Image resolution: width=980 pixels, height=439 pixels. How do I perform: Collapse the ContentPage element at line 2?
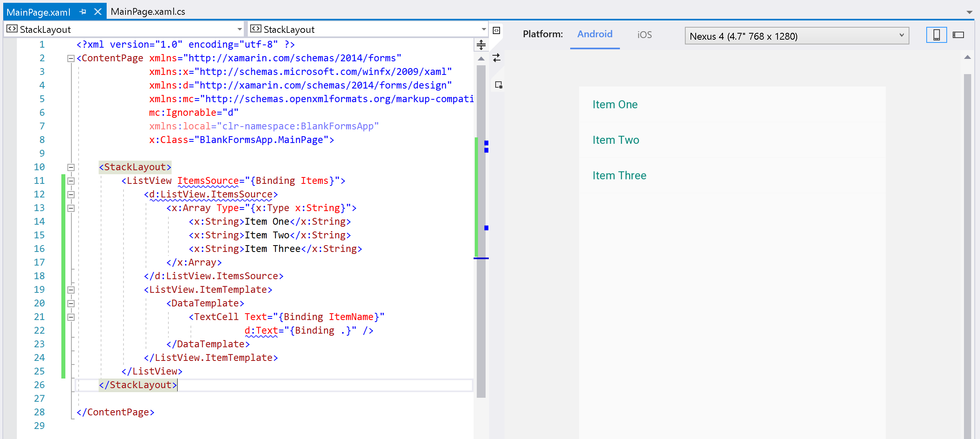tap(71, 58)
